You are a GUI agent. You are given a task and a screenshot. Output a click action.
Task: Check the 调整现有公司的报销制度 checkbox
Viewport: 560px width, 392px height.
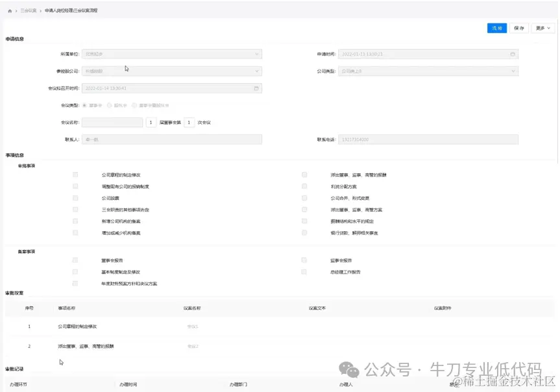(75, 186)
